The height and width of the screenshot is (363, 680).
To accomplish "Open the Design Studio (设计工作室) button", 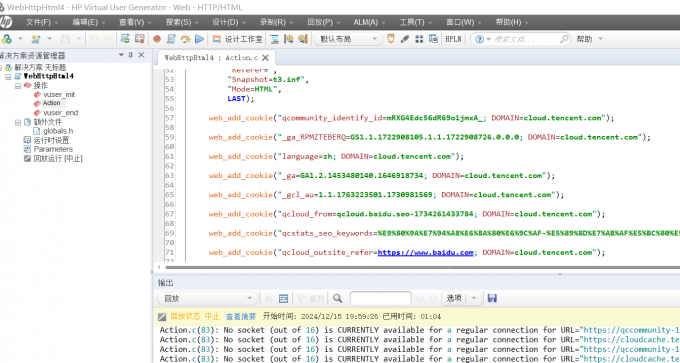I will pyautogui.click(x=238, y=39).
